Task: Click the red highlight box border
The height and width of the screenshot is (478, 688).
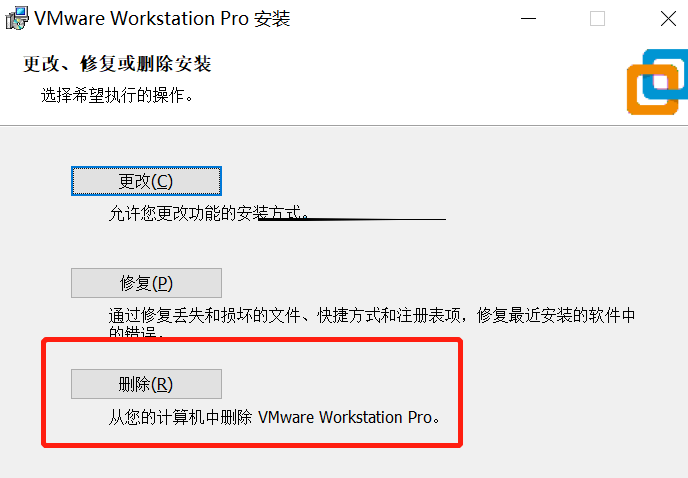Action: (252, 340)
